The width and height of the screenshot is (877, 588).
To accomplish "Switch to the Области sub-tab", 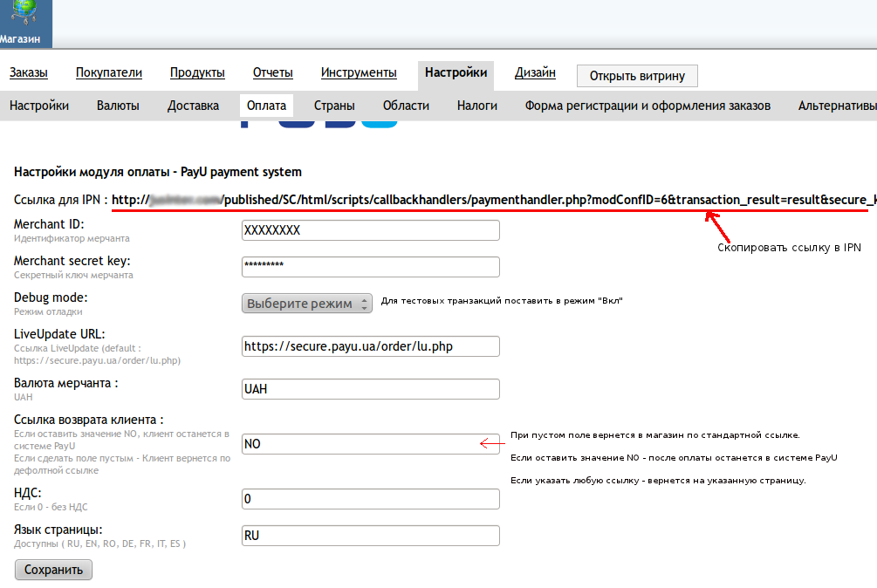I will pyautogui.click(x=406, y=106).
